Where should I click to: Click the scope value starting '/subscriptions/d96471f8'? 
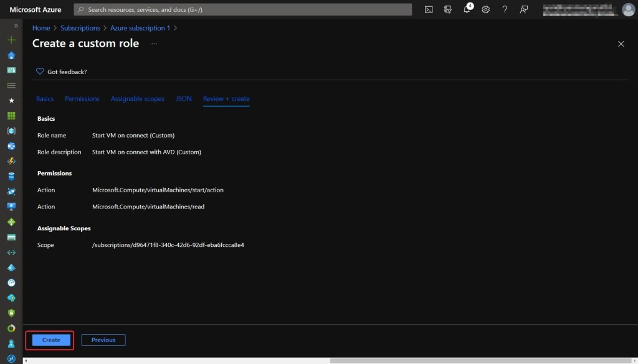point(168,245)
